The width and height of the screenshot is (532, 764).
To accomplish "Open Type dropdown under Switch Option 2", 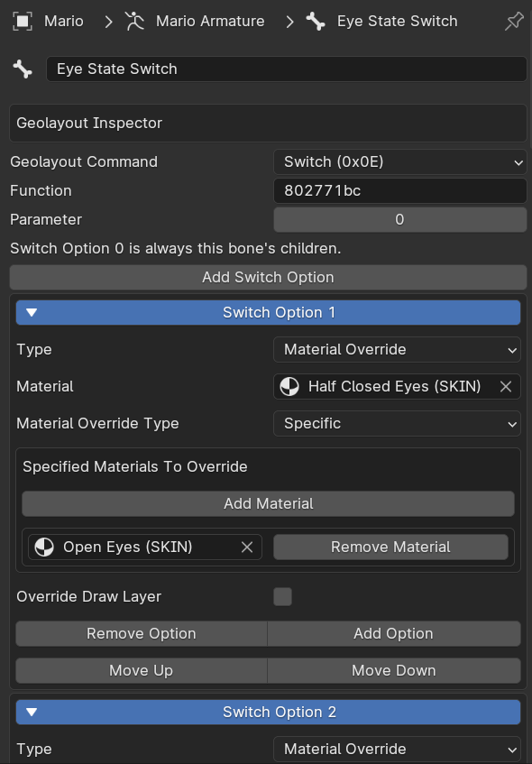I will [x=397, y=749].
